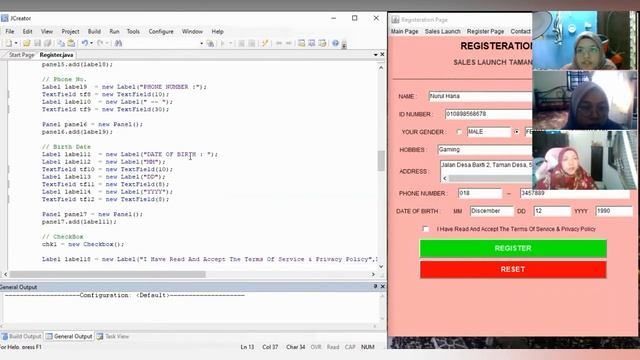Click the Open folder toolbar icon
Screen dimensions: 640x360
27,43
